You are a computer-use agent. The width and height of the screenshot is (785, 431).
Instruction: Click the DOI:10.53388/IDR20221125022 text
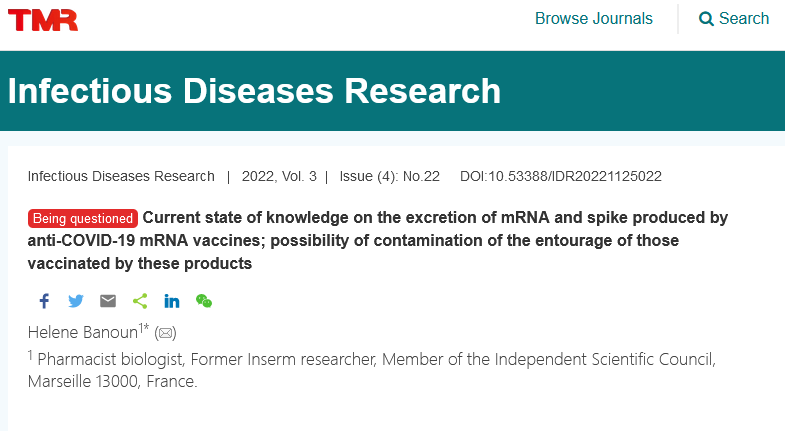561,176
